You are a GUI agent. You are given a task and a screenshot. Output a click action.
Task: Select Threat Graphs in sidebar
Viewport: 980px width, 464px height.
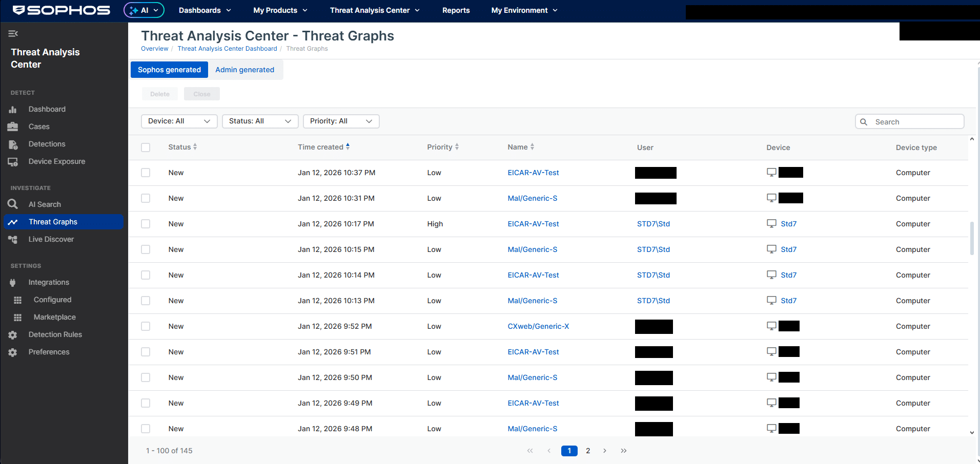(64, 222)
